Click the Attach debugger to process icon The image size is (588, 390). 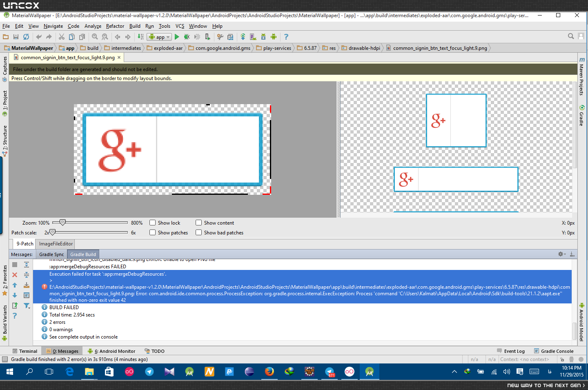pyautogui.click(x=207, y=37)
